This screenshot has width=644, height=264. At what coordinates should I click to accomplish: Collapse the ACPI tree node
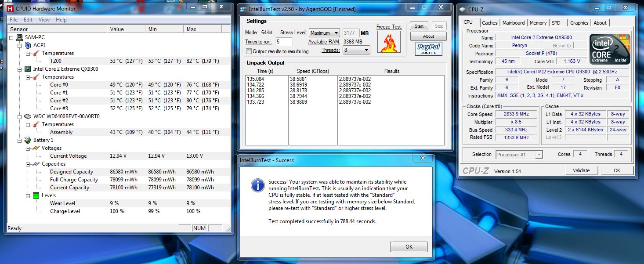click(20, 45)
